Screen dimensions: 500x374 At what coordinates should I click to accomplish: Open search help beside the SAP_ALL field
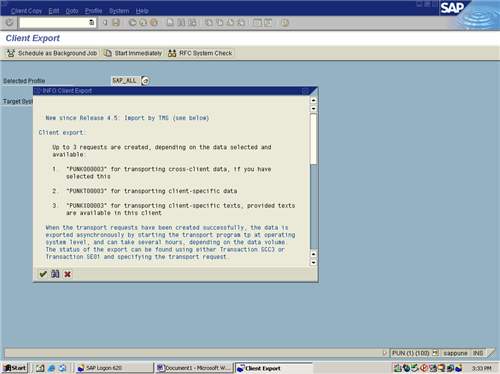coord(145,81)
